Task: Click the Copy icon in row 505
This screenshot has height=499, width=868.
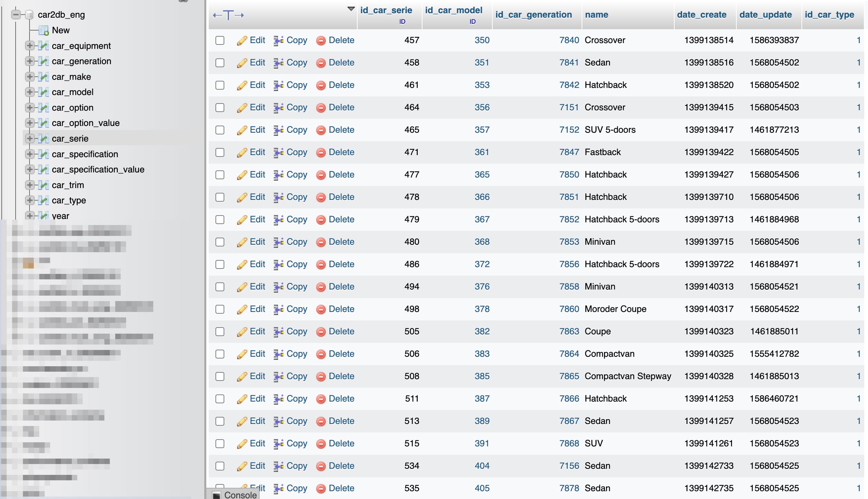Action: coord(278,331)
